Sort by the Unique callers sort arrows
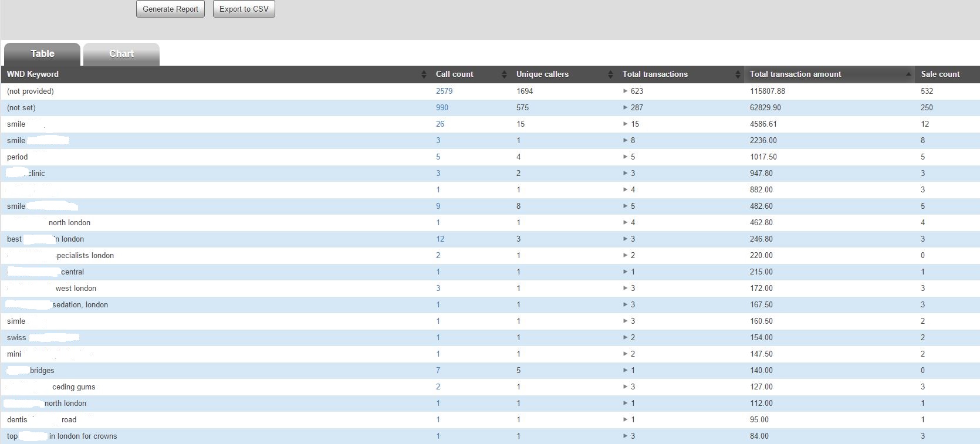980x444 pixels. tap(610, 74)
